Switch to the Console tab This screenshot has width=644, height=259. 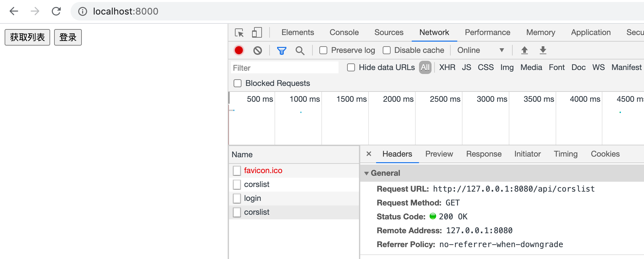(x=344, y=32)
